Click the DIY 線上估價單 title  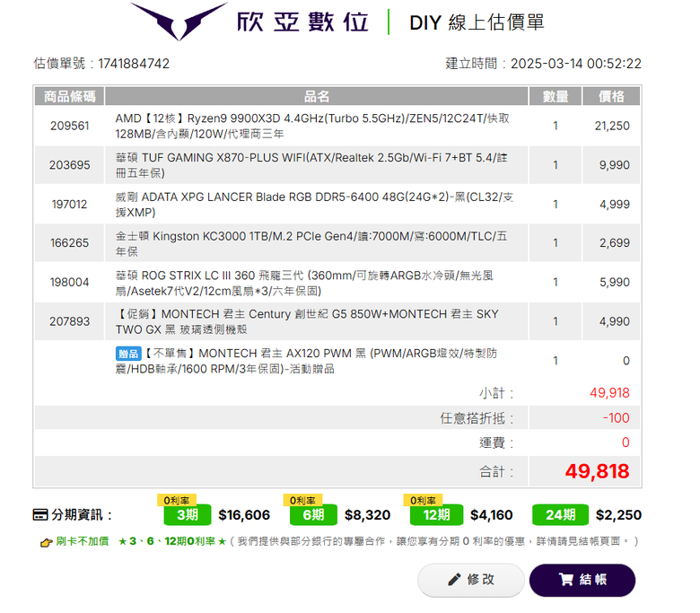477,22
